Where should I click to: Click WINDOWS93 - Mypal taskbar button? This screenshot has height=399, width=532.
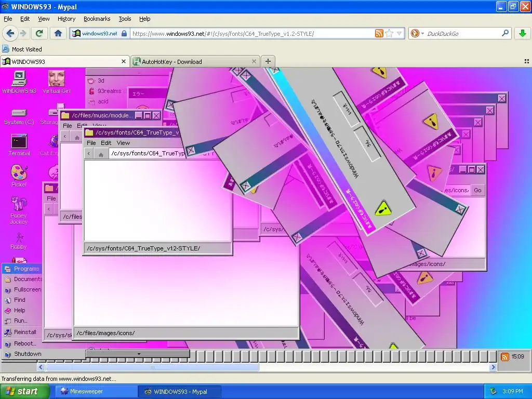180,391
